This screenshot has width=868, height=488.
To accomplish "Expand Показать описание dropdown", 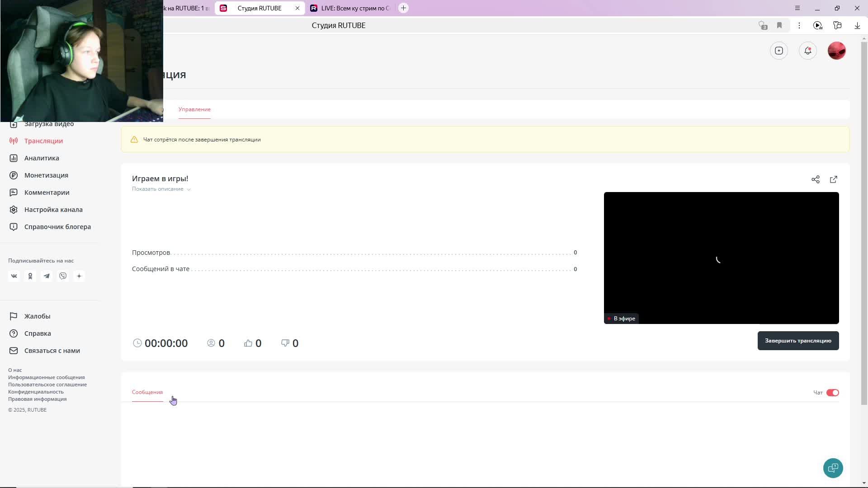I will 161,189.
